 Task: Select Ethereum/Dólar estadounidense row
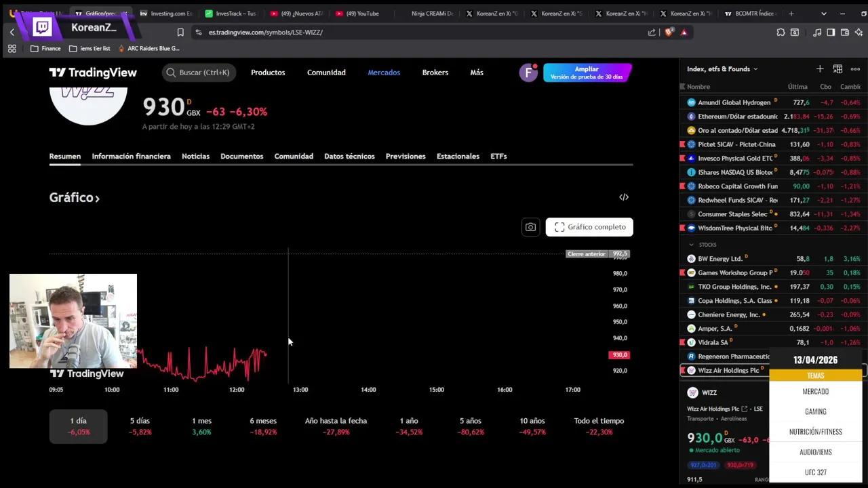(773, 117)
